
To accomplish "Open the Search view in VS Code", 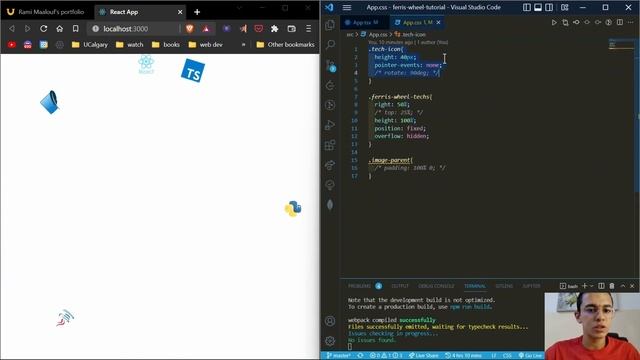I will click(330, 44).
